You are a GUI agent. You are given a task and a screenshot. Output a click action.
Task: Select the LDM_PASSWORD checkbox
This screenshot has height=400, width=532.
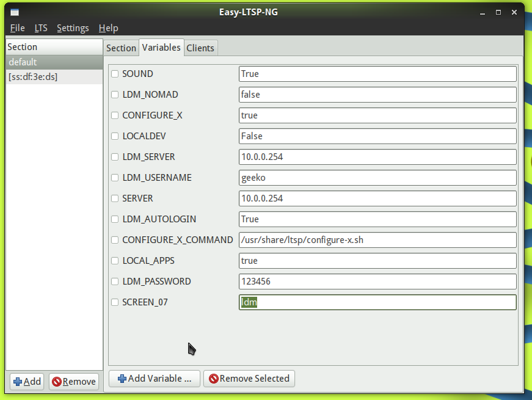pyautogui.click(x=115, y=282)
